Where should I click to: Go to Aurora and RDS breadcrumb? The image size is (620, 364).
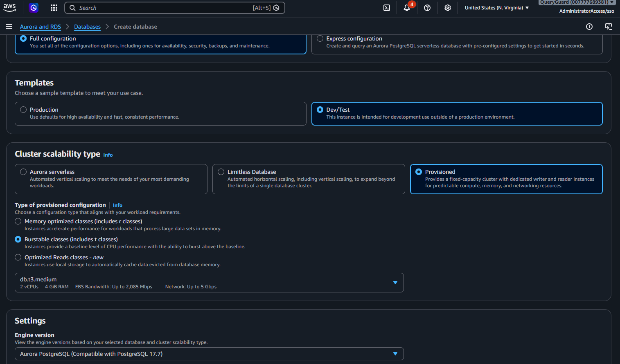[x=41, y=27]
